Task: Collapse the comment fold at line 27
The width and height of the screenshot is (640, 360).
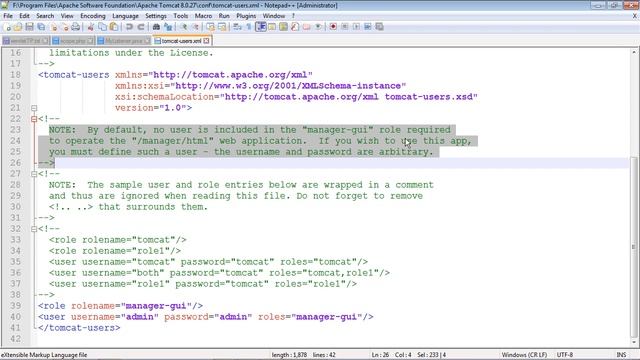Action: 34,174
